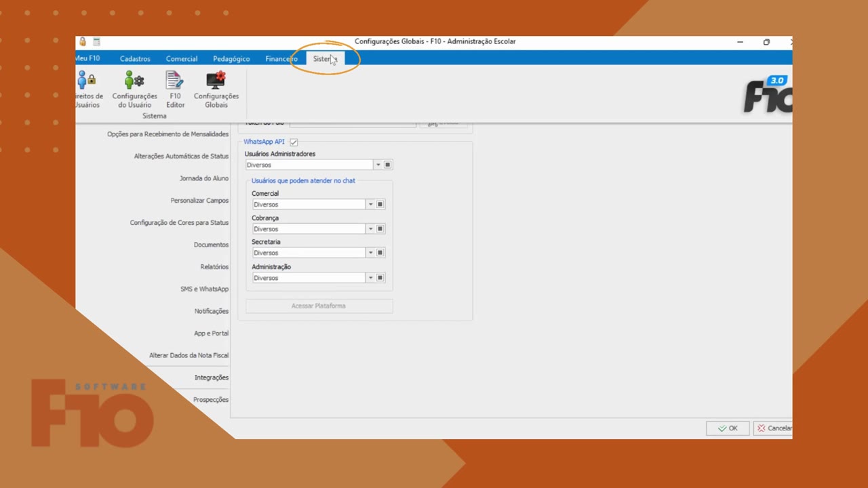Select the Relatórios section
This screenshot has height=488, width=868.
point(214,267)
